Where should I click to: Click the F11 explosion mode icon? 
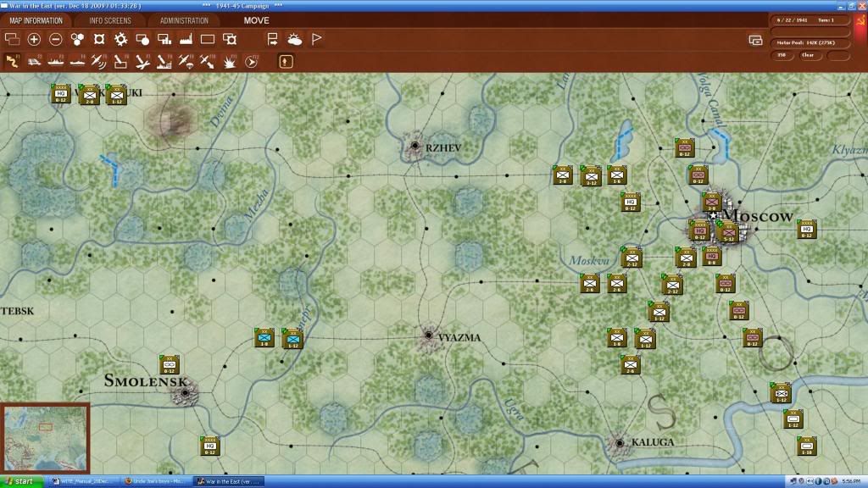coord(230,61)
